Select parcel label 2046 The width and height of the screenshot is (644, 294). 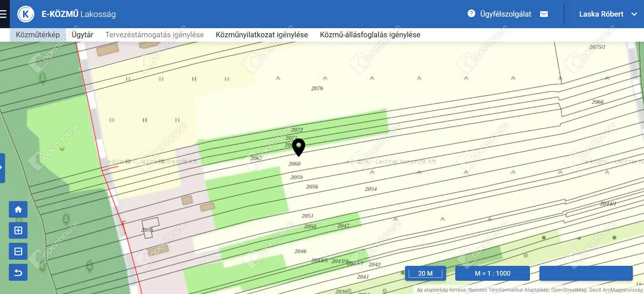coord(300,251)
